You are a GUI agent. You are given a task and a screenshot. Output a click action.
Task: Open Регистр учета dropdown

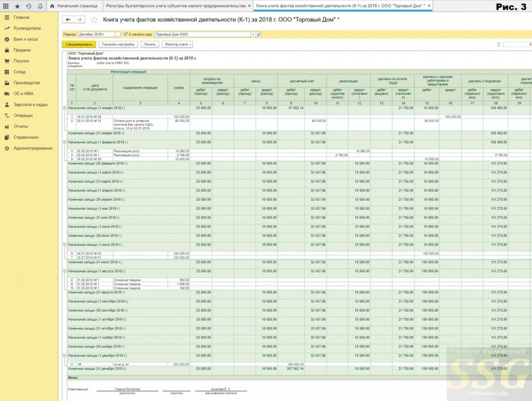coord(178,45)
